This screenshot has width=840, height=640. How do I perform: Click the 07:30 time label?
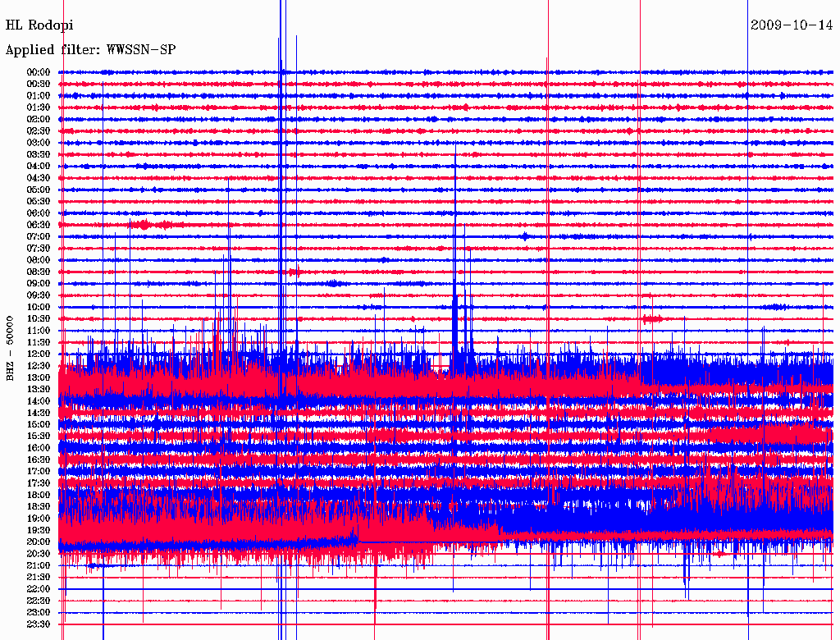39,248
